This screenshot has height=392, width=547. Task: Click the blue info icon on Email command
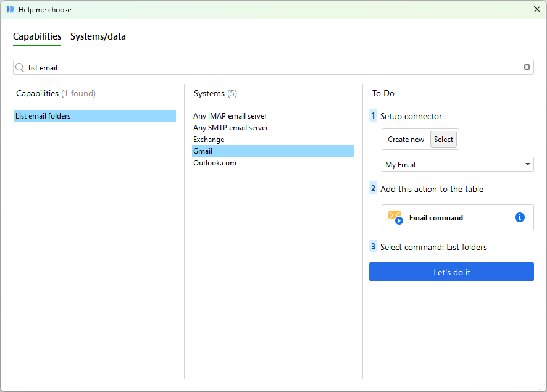point(519,217)
